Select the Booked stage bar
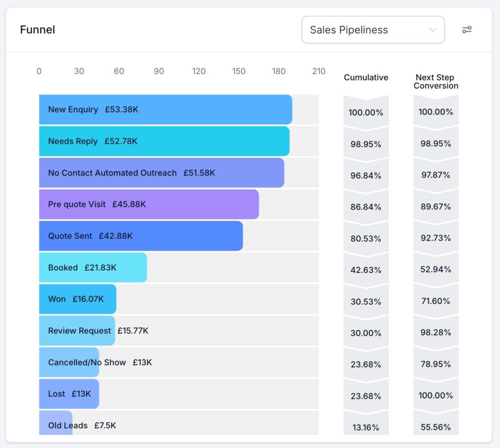 [x=93, y=268]
